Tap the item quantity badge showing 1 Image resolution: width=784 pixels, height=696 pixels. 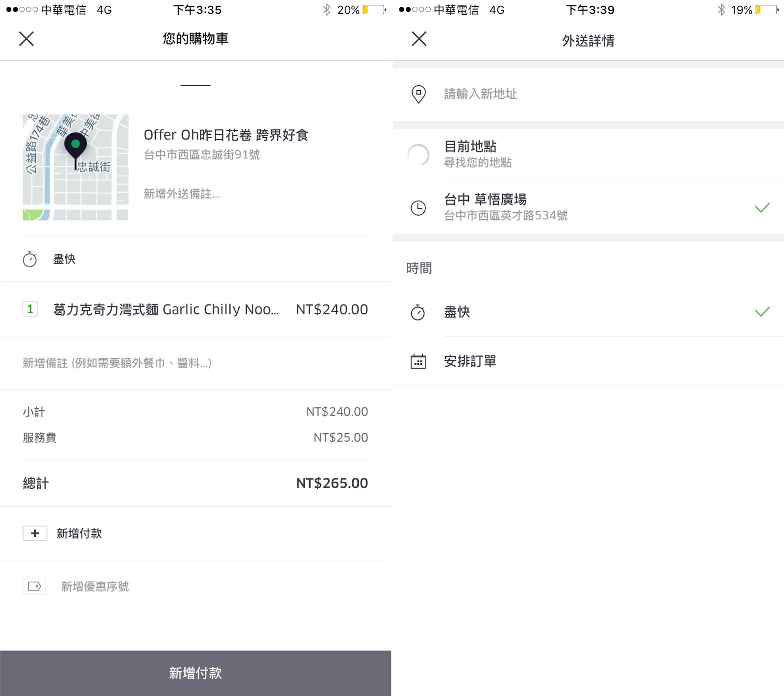[30, 309]
